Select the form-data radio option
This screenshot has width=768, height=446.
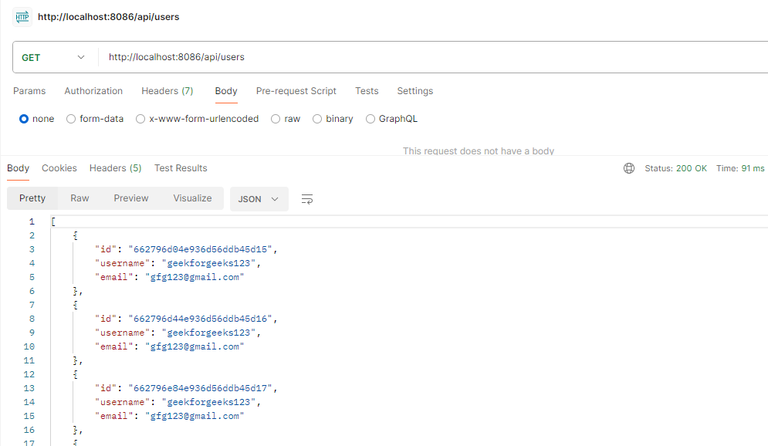pyautogui.click(x=71, y=119)
